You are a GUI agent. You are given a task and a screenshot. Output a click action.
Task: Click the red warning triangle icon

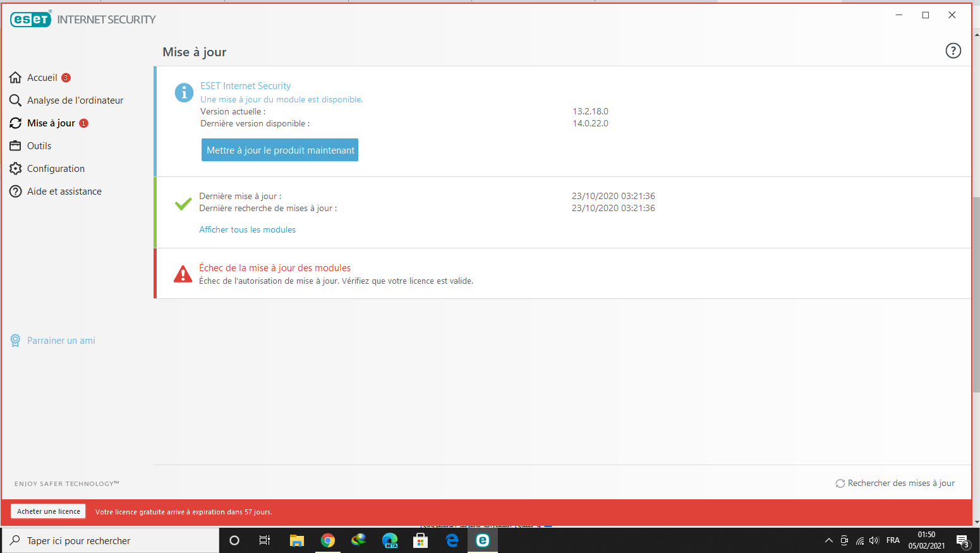coord(183,274)
